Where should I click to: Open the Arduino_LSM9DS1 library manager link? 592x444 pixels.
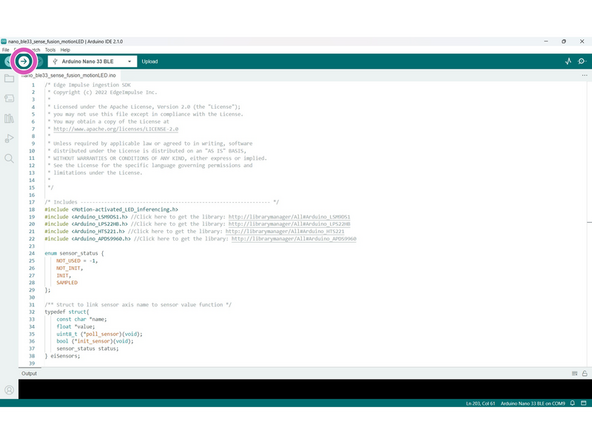tap(289, 217)
